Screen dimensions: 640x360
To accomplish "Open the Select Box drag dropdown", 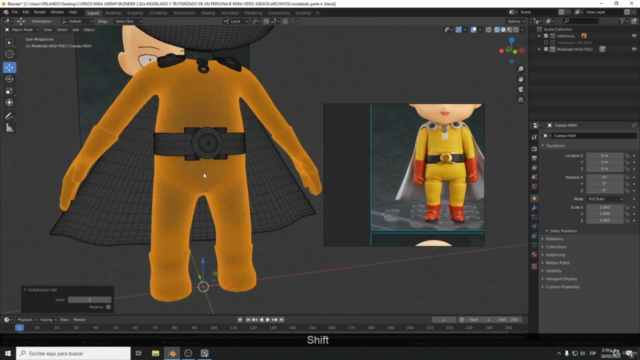I will pos(128,21).
